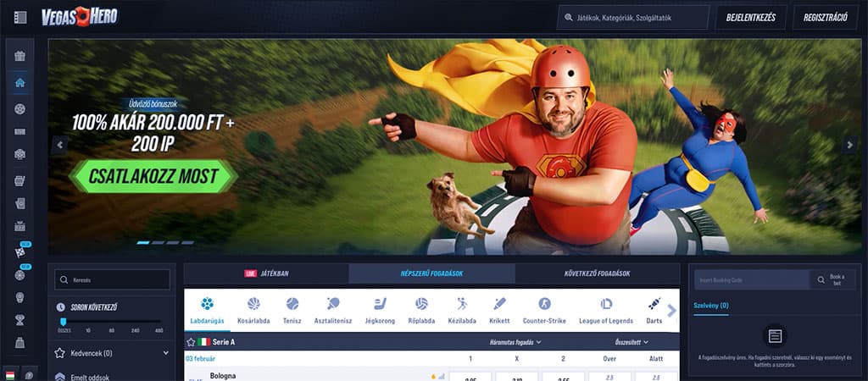Click the Insert Booking Code field
868x381 pixels.
(751, 279)
